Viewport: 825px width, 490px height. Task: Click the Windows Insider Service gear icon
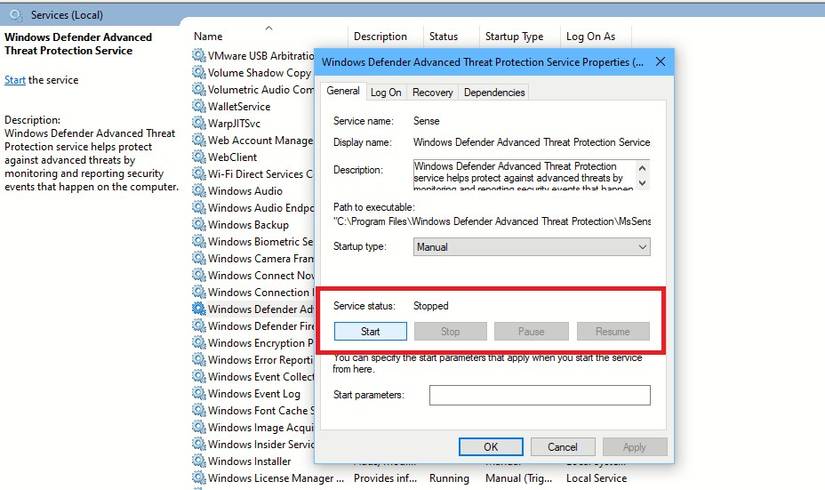coord(199,444)
